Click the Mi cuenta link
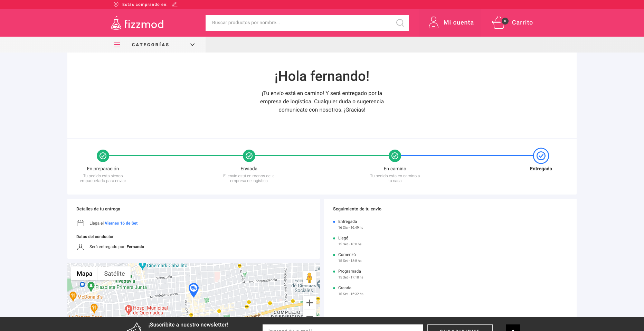Image resolution: width=644 pixels, height=331 pixels. 458,22
